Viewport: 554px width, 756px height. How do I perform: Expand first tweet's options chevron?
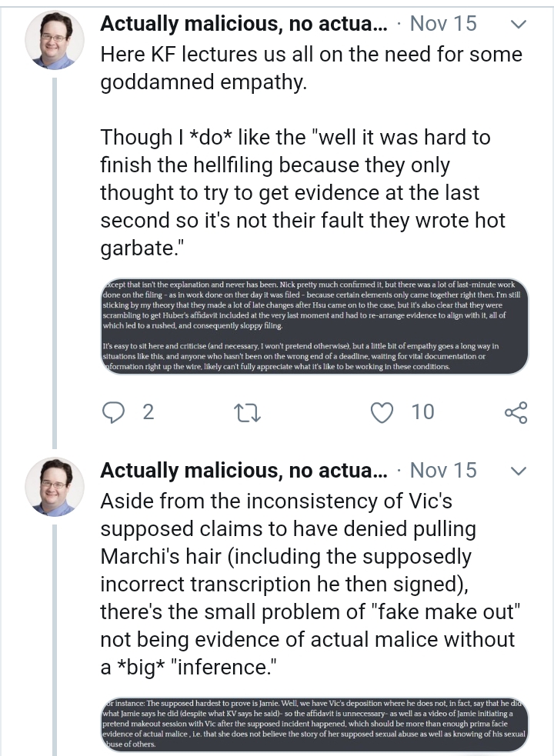pos(519,24)
